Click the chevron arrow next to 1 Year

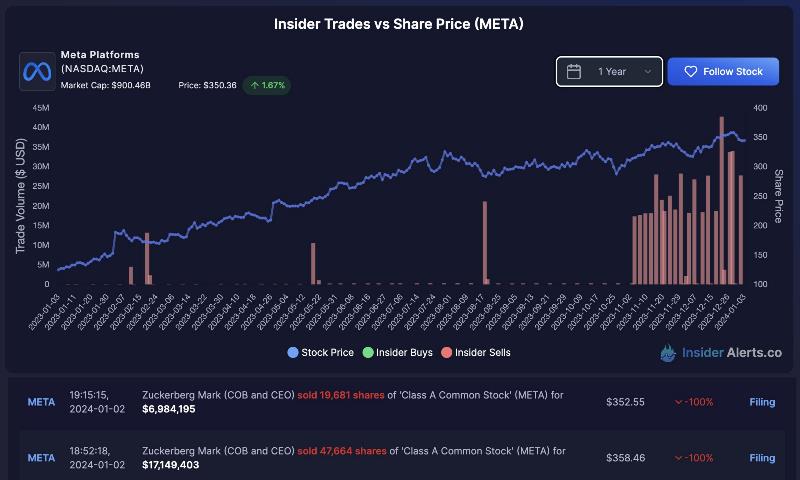click(648, 72)
